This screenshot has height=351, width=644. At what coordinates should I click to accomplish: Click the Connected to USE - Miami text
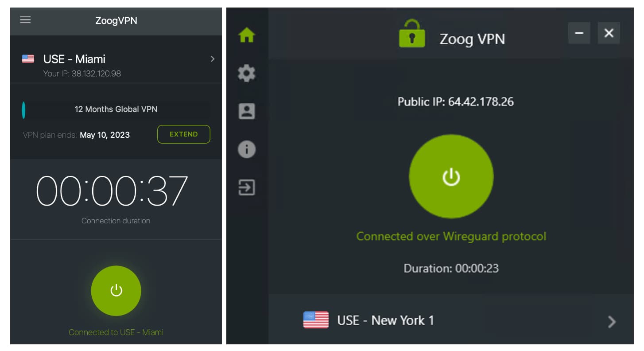click(x=116, y=332)
